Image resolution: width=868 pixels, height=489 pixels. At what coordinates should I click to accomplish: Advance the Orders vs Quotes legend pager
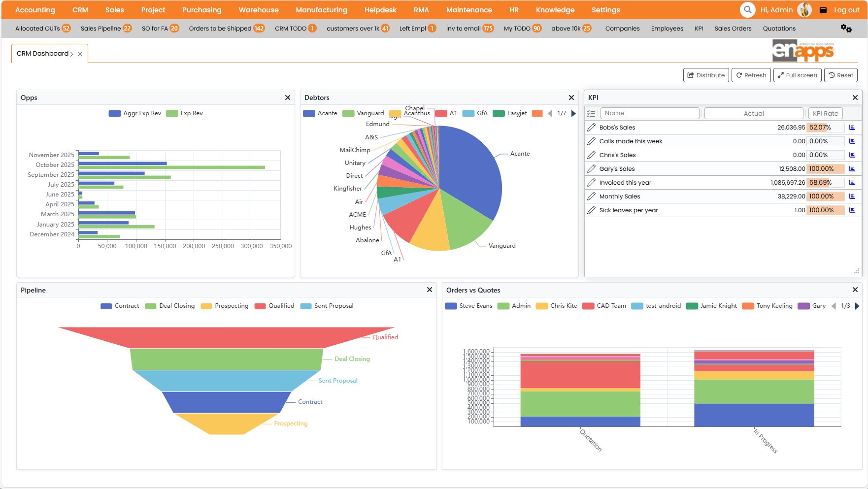[858, 305]
